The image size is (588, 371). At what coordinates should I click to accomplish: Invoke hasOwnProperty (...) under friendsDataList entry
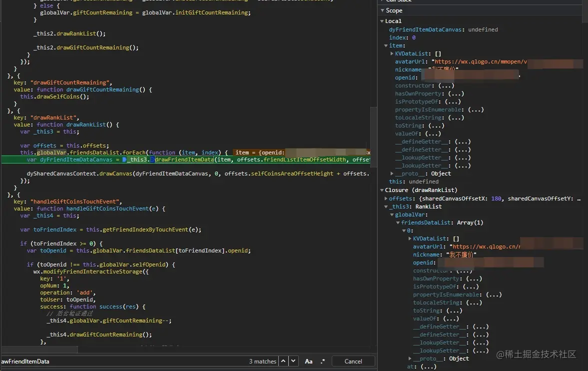[474, 278]
